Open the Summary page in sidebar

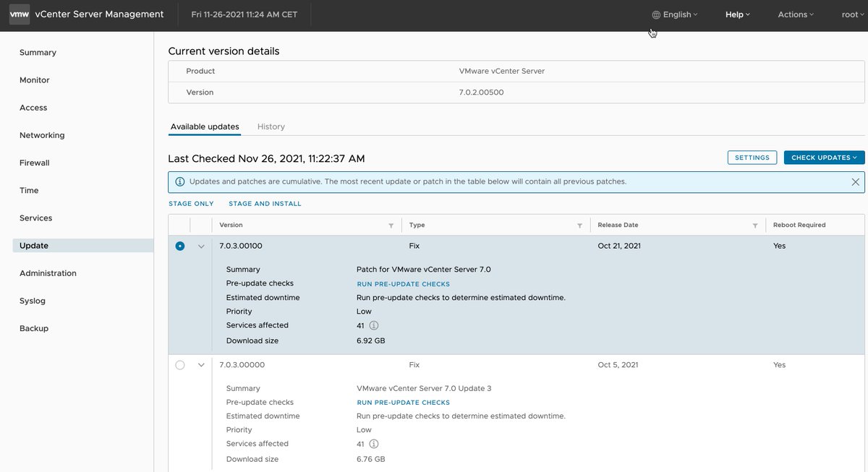(38, 53)
